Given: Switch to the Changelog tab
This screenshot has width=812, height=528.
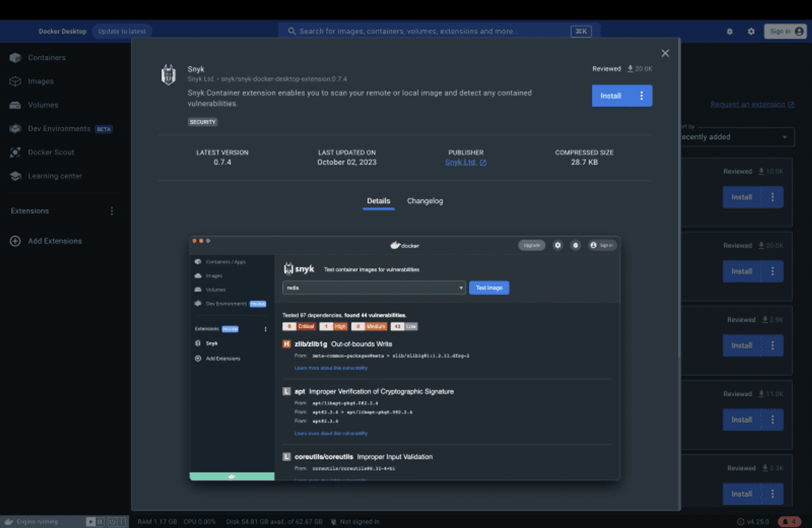Looking at the screenshot, I should click(x=425, y=201).
